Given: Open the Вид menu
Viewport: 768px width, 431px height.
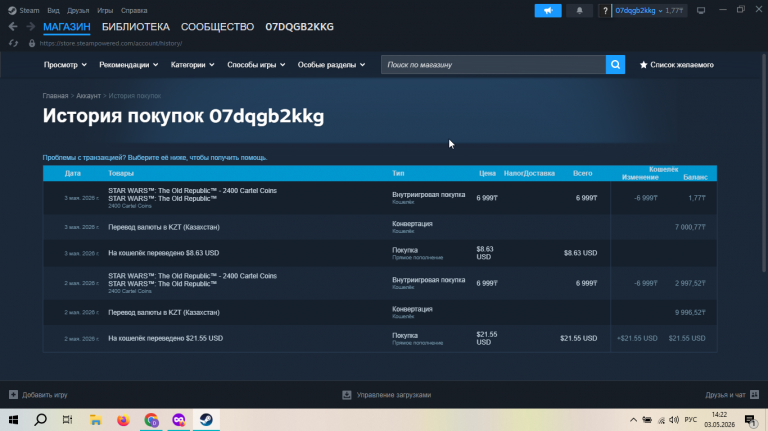Looking at the screenshot, I should click(53, 10).
